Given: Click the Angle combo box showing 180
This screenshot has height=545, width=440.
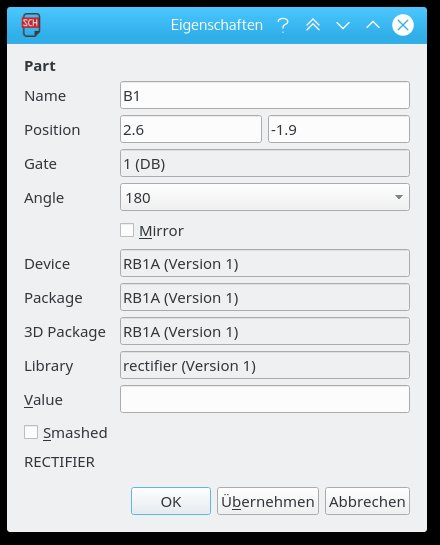Looking at the screenshot, I should 265,197.
